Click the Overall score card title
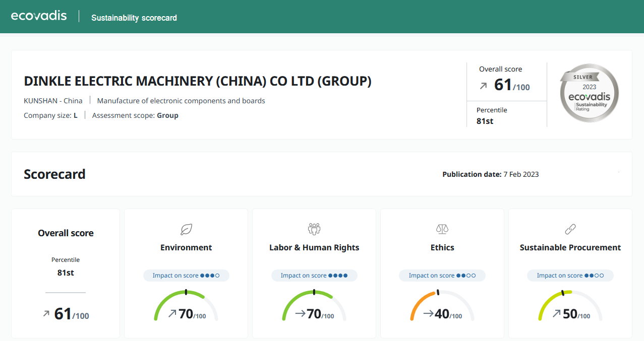The width and height of the screenshot is (644, 341). [x=66, y=233]
